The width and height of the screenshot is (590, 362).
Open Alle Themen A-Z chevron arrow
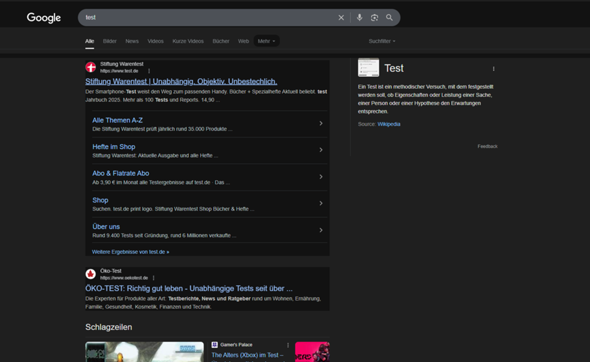(321, 123)
